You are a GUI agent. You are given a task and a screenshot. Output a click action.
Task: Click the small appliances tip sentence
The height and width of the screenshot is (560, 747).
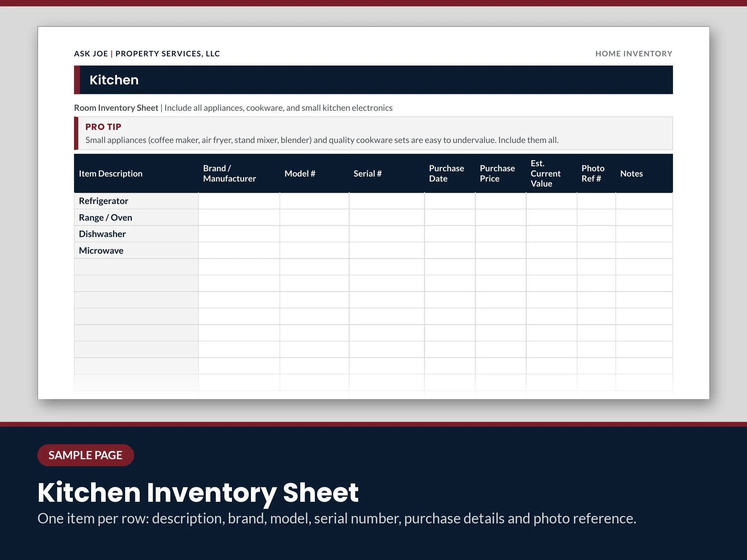coord(322,140)
